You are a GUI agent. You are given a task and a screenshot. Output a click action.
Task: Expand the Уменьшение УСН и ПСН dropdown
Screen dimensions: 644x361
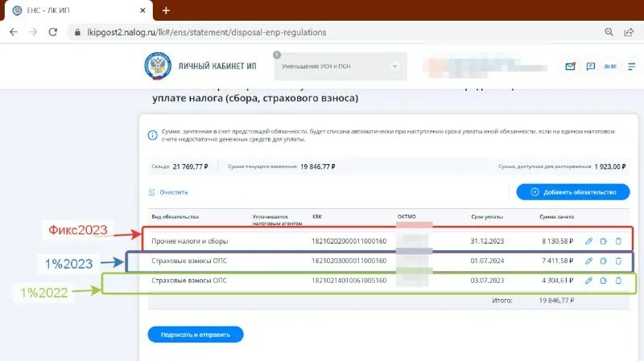click(x=341, y=67)
